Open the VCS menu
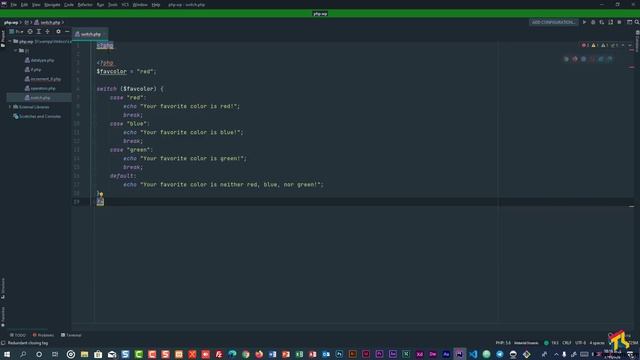Image resolution: width=640 pixels, height=360 pixels. 125,5
